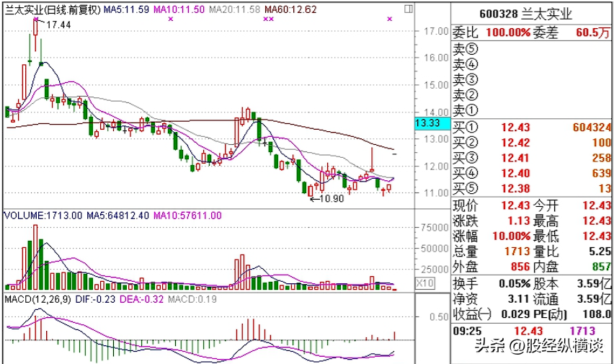The width and height of the screenshot is (614, 364).
Task: Click the PE(动) 108.0 value
Action: pyautogui.click(x=598, y=314)
